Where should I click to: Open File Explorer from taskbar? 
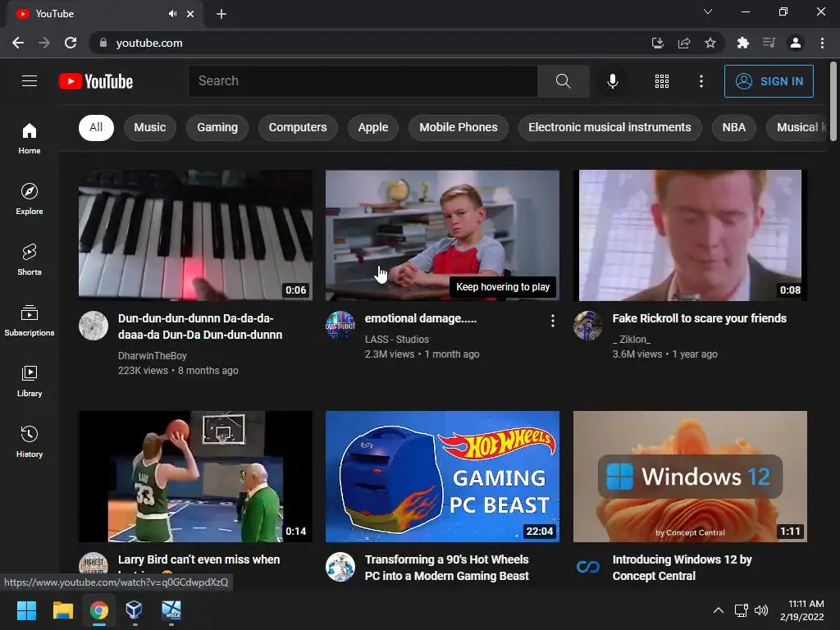[62, 610]
